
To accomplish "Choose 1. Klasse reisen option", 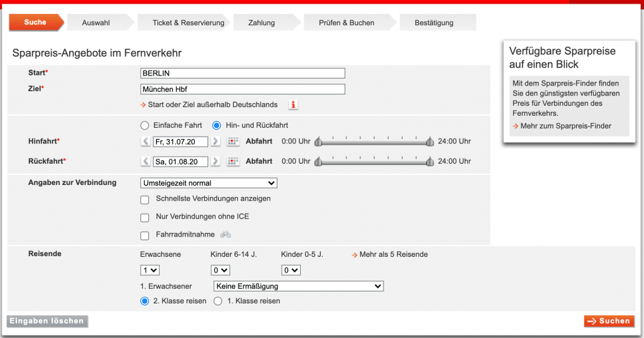I will click(218, 301).
